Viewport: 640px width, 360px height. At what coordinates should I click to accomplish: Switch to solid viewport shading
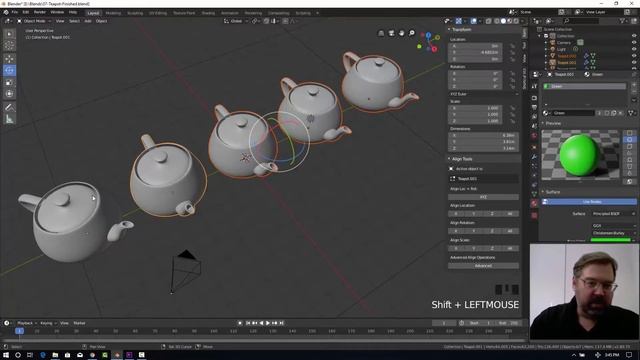503,21
